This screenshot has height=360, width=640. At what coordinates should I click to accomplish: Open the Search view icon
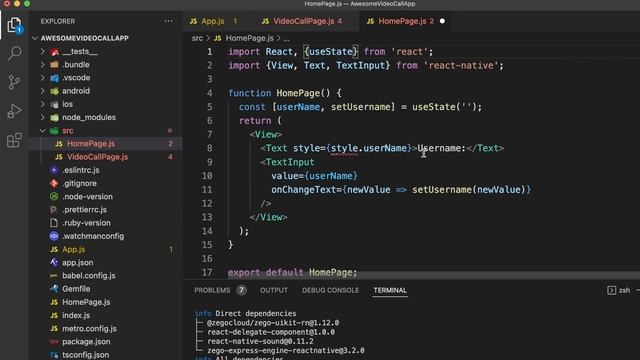[x=14, y=53]
